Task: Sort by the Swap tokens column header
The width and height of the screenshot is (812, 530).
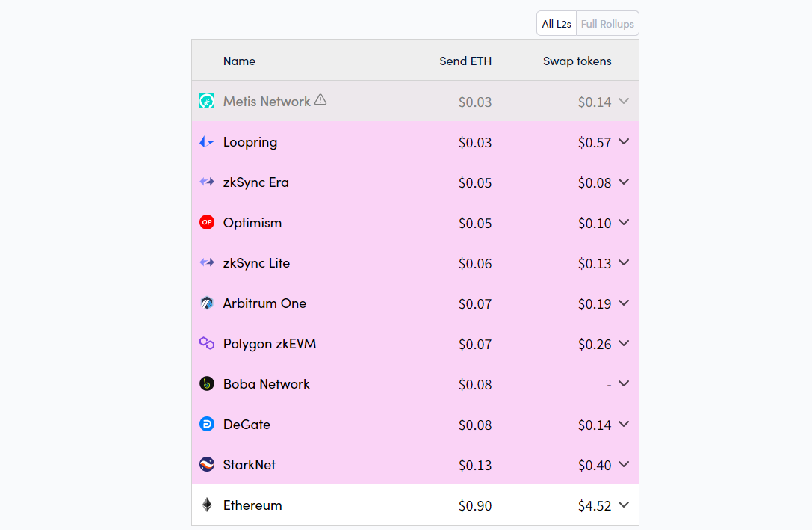Action: pos(577,61)
